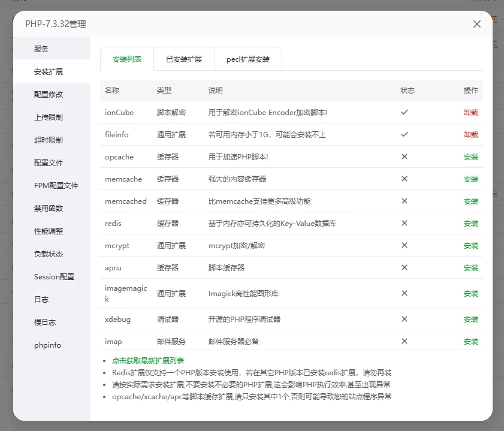Select 禁用函数 from the sidebar
This screenshot has height=431, width=504.
point(49,209)
